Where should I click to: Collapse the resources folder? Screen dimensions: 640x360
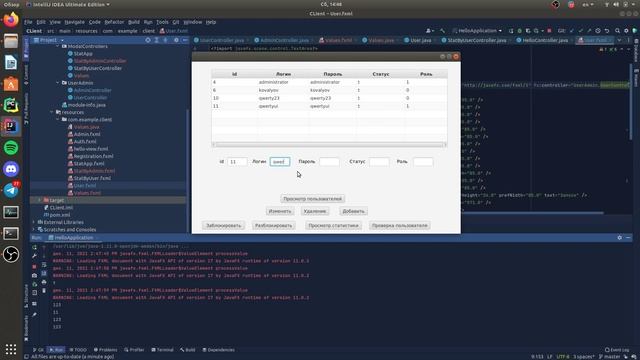point(52,112)
